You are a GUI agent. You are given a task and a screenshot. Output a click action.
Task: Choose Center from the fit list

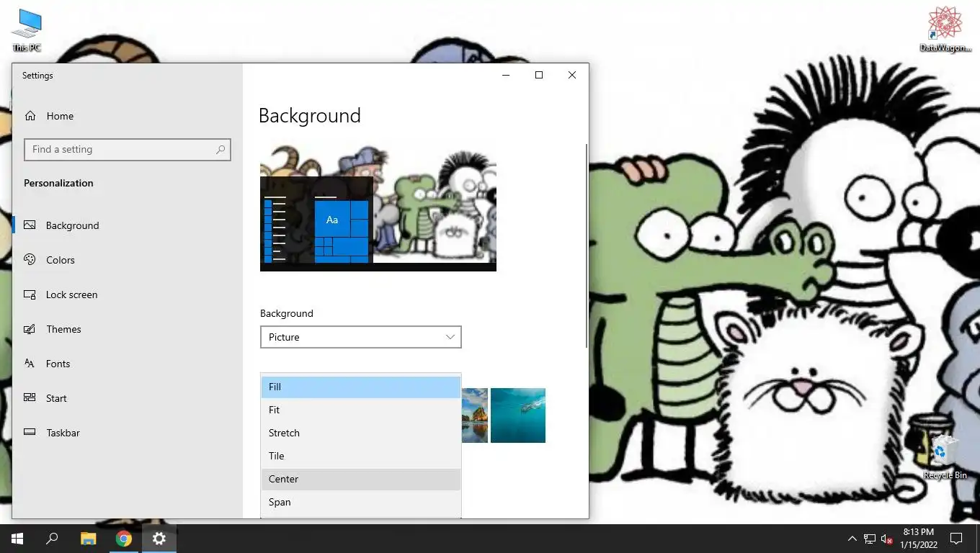click(x=361, y=479)
